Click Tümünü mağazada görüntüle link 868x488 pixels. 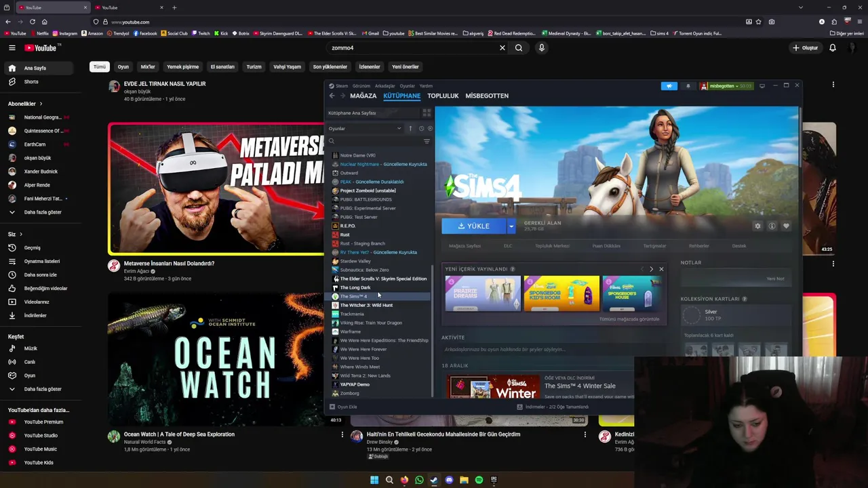tap(629, 319)
